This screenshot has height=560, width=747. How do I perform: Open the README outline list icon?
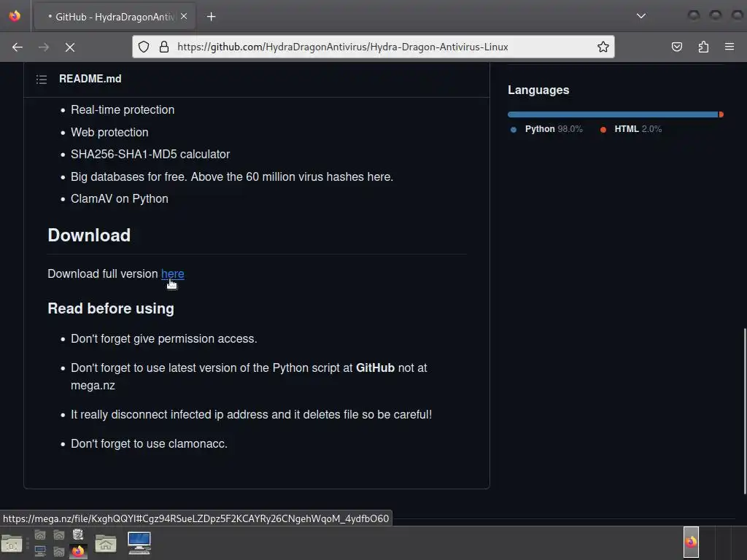point(42,79)
